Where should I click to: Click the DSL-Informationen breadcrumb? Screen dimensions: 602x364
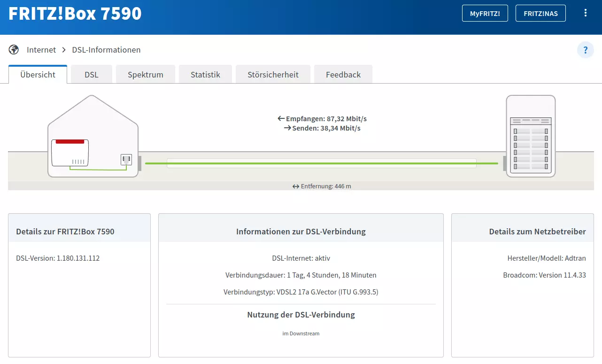tap(106, 50)
